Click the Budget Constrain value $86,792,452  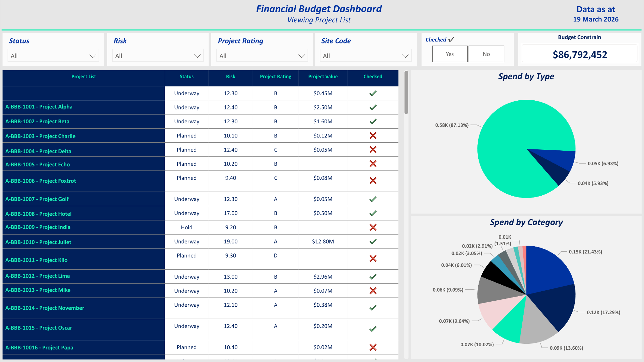coord(580,55)
